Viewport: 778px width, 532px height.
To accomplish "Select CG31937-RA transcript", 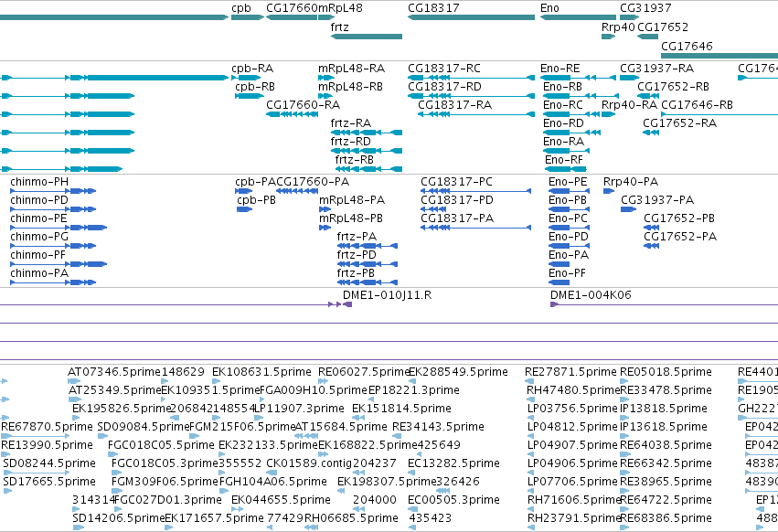I will click(629, 78).
